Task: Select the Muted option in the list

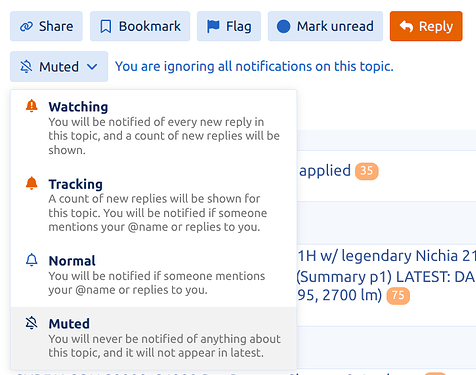Action: click(154, 338)
